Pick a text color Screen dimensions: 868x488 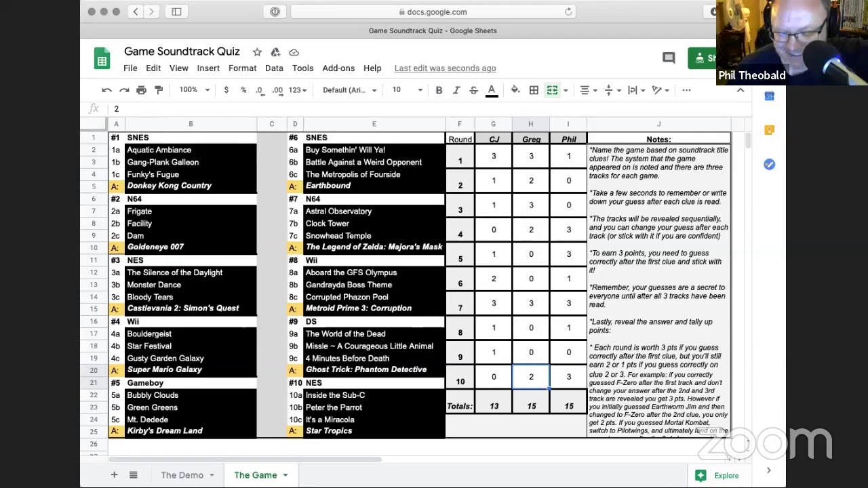tap(492, 90)
